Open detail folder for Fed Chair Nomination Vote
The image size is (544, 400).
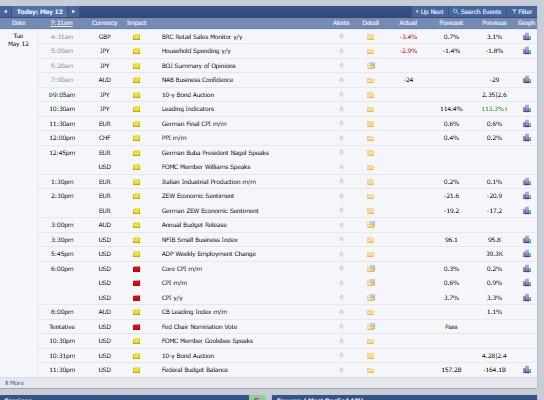[x=371, y=326]
